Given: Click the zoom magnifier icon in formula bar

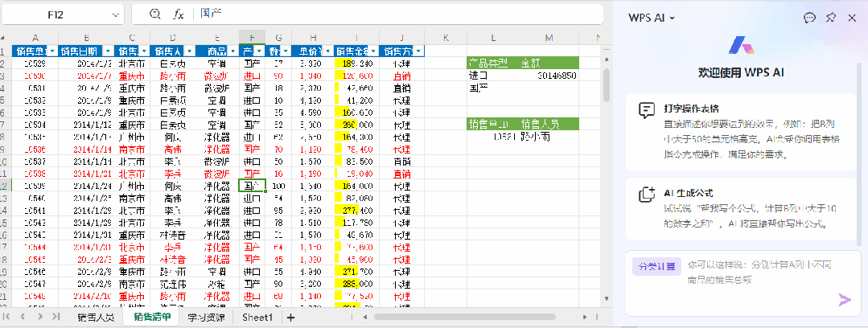Looking at the screenshot, I should pyautogui.click(x=155, y=14).
